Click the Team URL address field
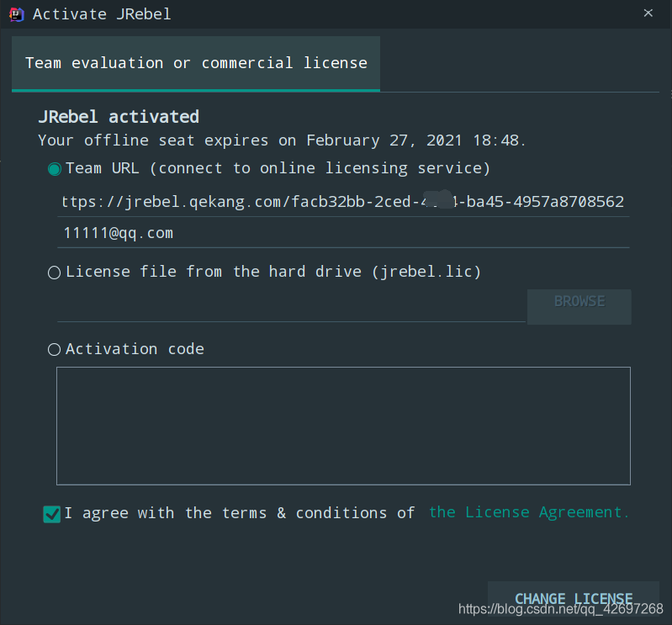672x625 pixels. pyautogui.click(x=343, y=202)
